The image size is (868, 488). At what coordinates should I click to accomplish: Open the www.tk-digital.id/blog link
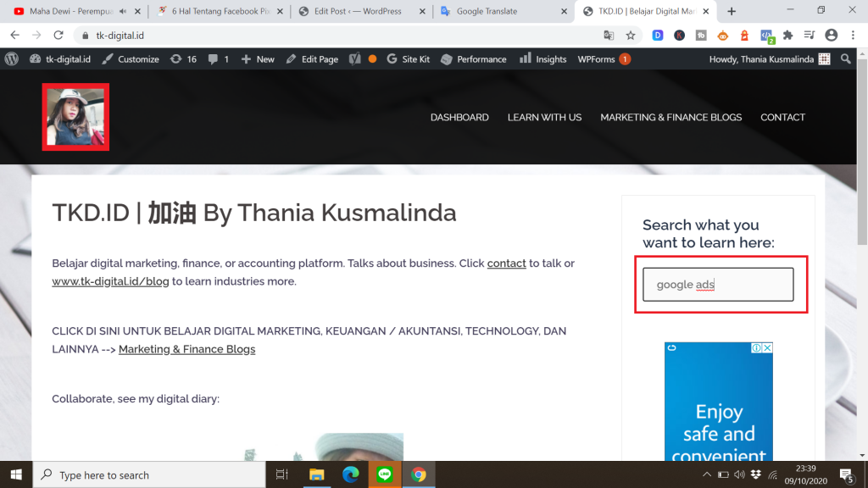pos(110,281)
